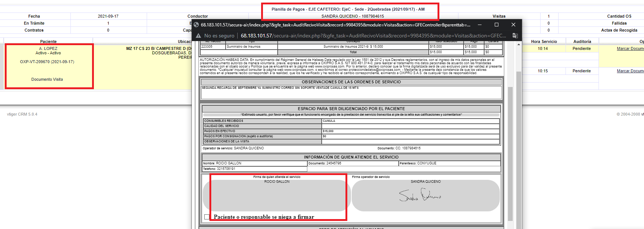The image size is (644, 229).
Task: Click 'Activo - Activo' patient status
Action: point(48,53)
